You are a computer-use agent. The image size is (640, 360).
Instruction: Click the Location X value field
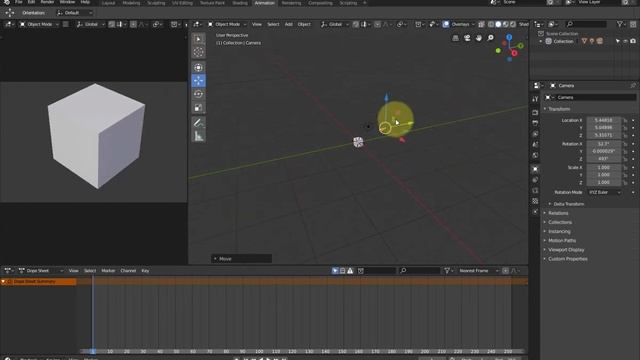pyautogui.click(x=604, y=120)
